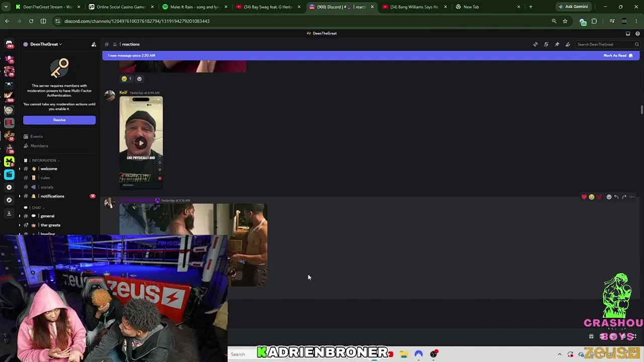Screen dimensions: 644x362
Task: Open Chrome media control icon
Action: pyautogui.click(x=612, y=21)
